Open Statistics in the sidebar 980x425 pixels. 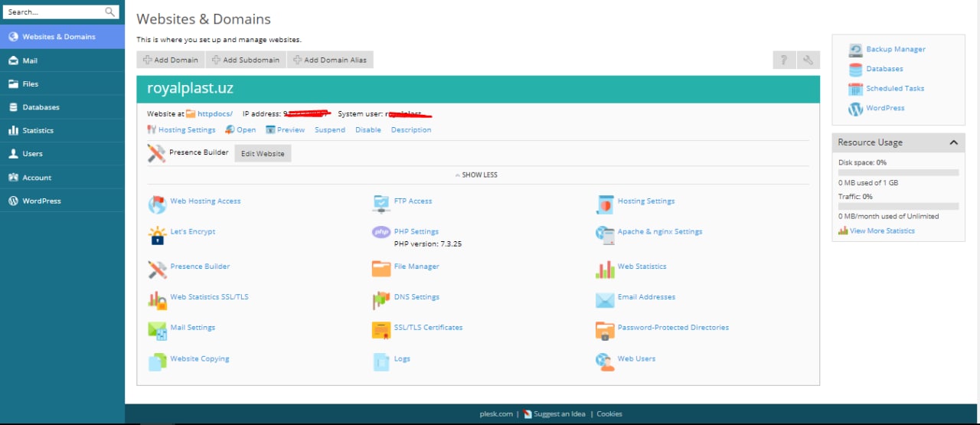click(62, 130)
